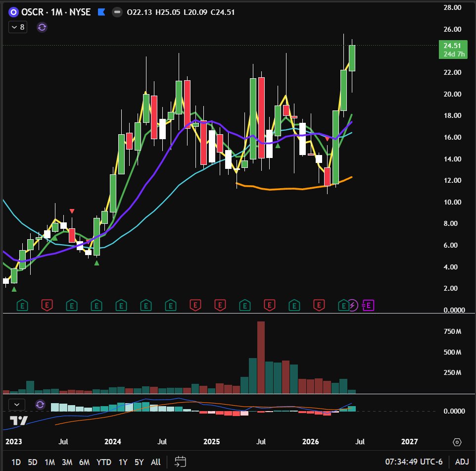This screenshot has width=476, height=471.
Task: Click the green earnings E just after 2024 label
Action: click(x=121, y=306)
